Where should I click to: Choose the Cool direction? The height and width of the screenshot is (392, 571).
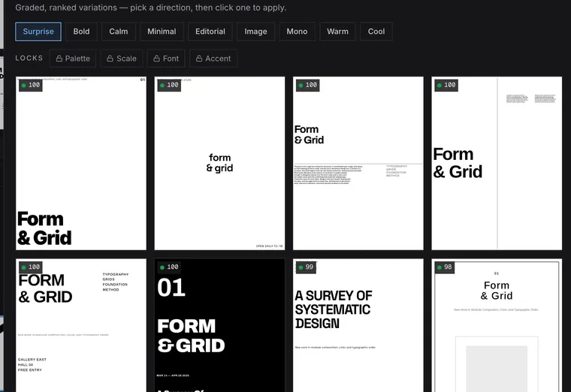tap(376, 32)
